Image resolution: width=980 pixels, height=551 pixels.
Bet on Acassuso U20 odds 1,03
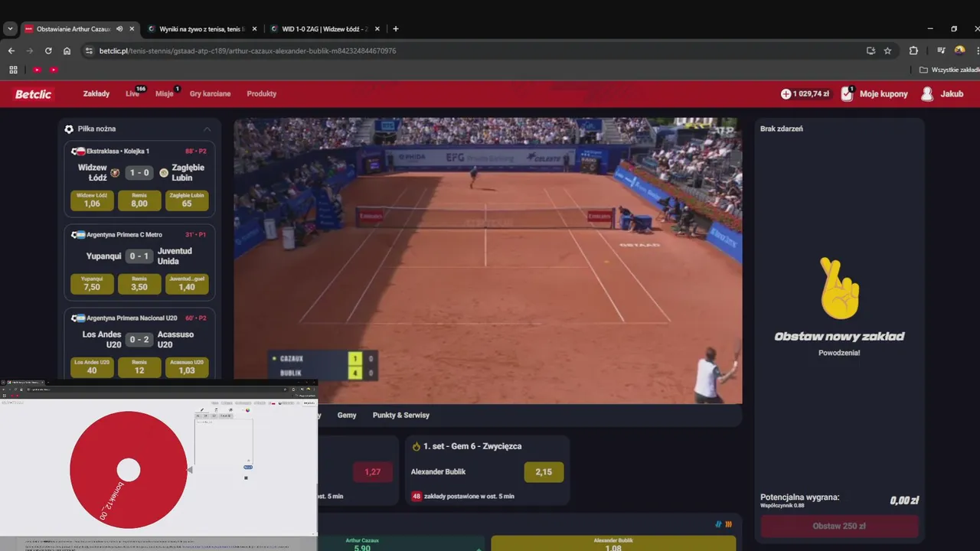click(187, 367)
